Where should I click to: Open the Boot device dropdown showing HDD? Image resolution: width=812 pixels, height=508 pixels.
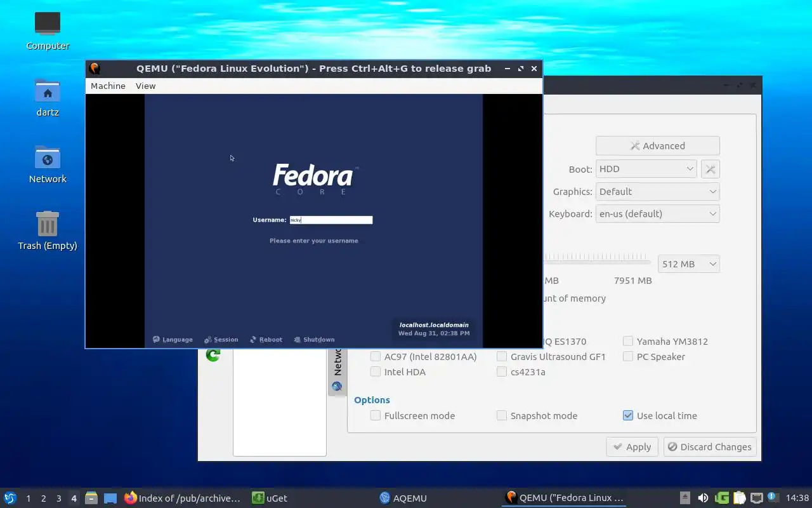click(x=646, y=169)
